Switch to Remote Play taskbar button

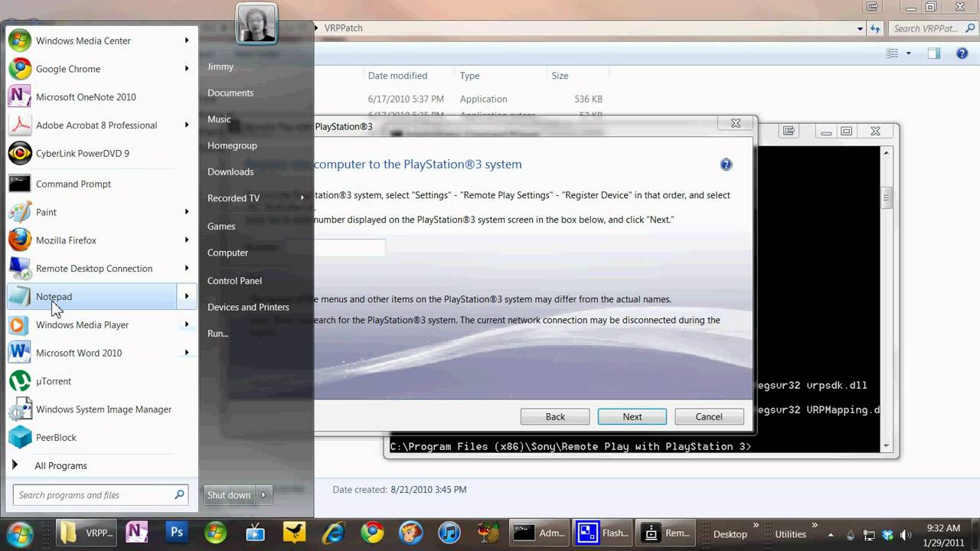(x=666, y=533)
